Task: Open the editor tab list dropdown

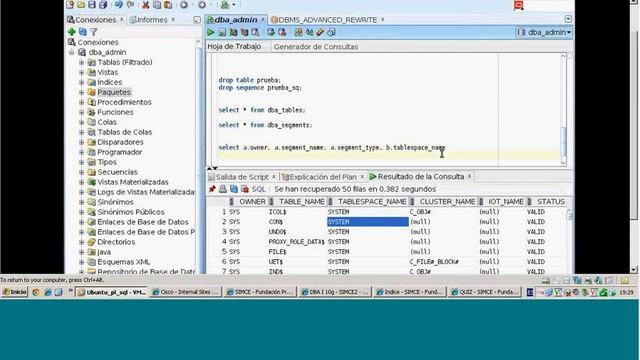Action: (568, 19)
